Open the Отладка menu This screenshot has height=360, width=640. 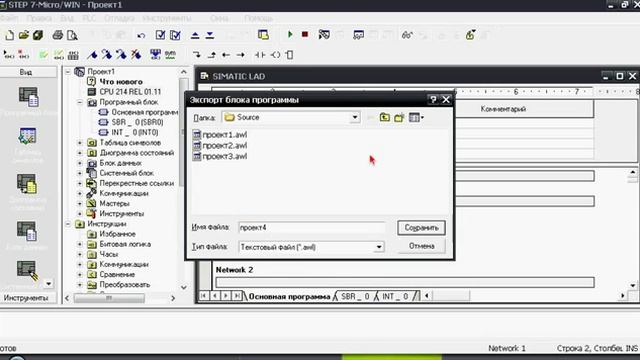click(x=119, y=18)
